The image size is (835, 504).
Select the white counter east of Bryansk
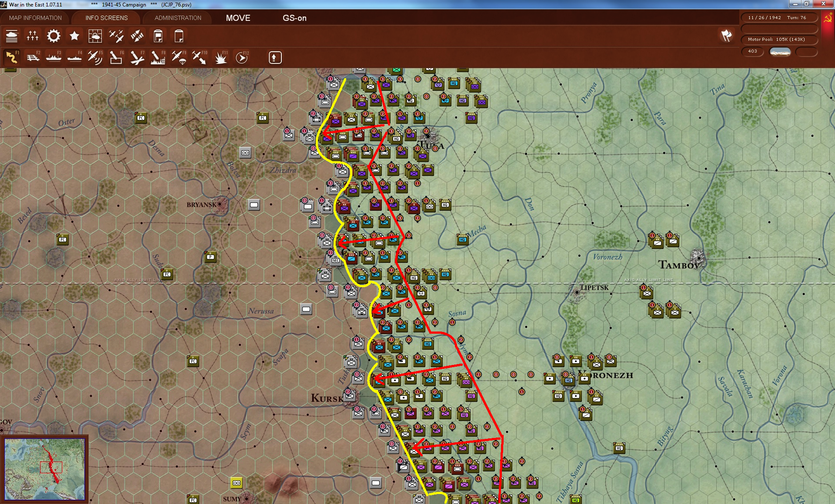click(x=254, y=205)
